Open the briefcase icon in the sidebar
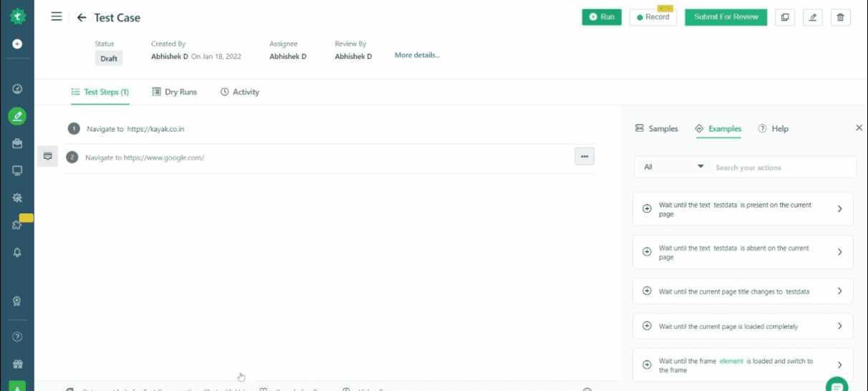 [x=17, y=143]
